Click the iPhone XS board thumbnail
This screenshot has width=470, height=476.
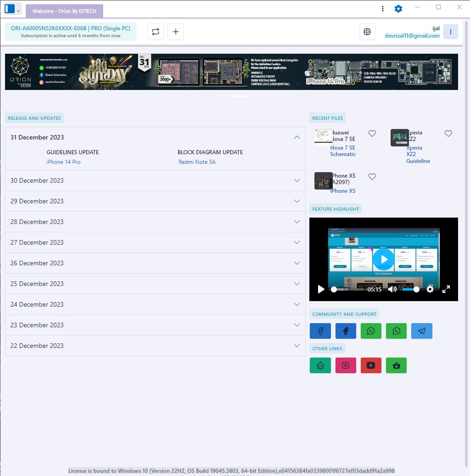click(x=323, y=181)
